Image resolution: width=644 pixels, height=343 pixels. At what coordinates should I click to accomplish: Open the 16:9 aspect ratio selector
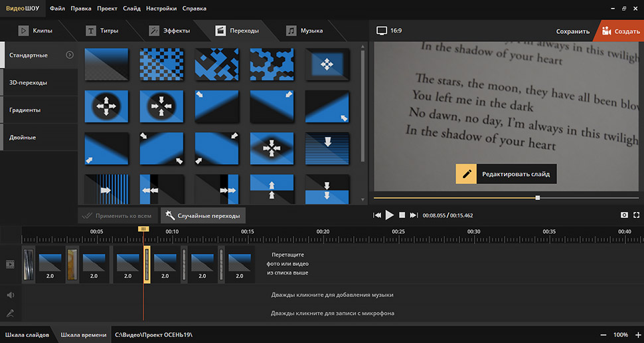(x=389, y=31)
